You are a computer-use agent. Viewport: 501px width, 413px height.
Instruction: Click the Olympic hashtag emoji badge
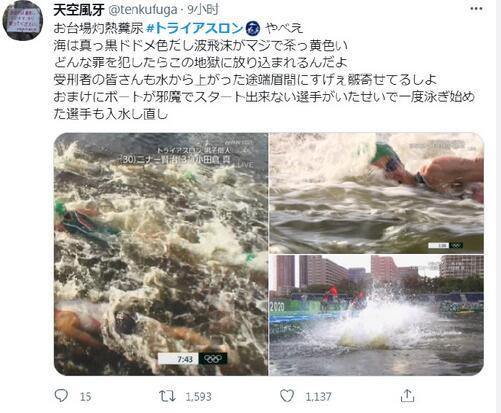pos(253,28)
